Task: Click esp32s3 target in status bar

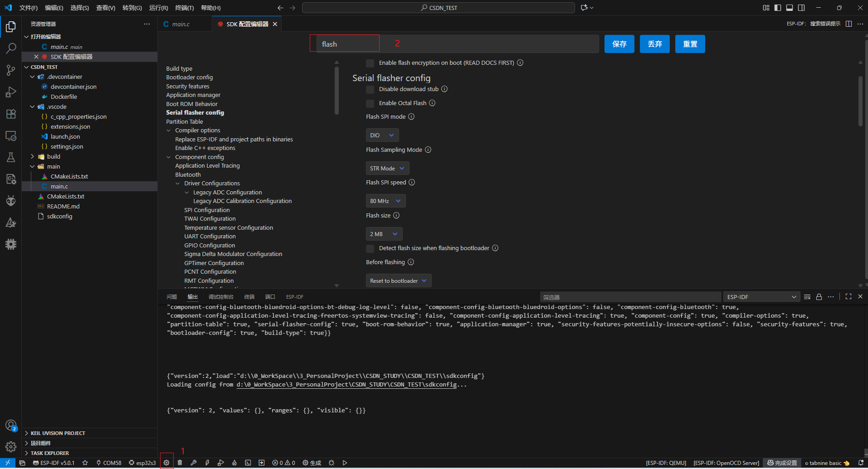Action: tap(142, 463)
